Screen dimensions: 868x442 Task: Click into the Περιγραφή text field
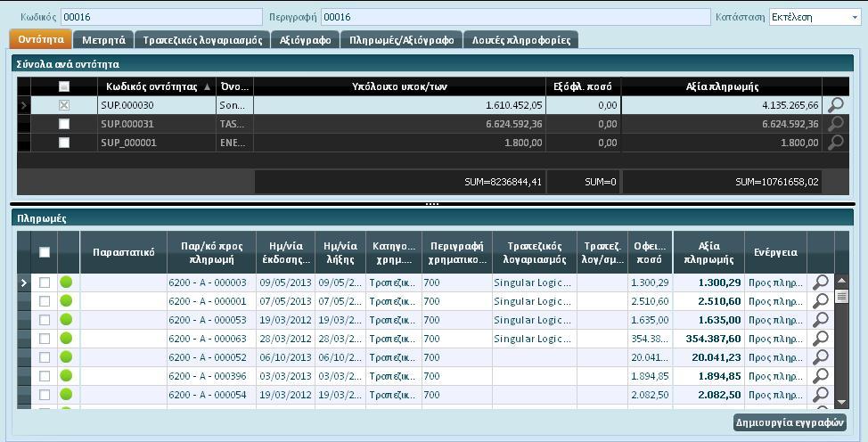point(515,17)
